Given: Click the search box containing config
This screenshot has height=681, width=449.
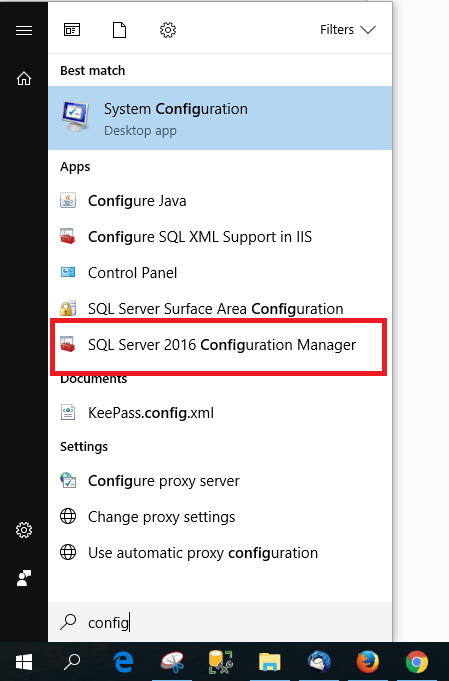Looking at the screenshot, I should [x=220, y=622].
